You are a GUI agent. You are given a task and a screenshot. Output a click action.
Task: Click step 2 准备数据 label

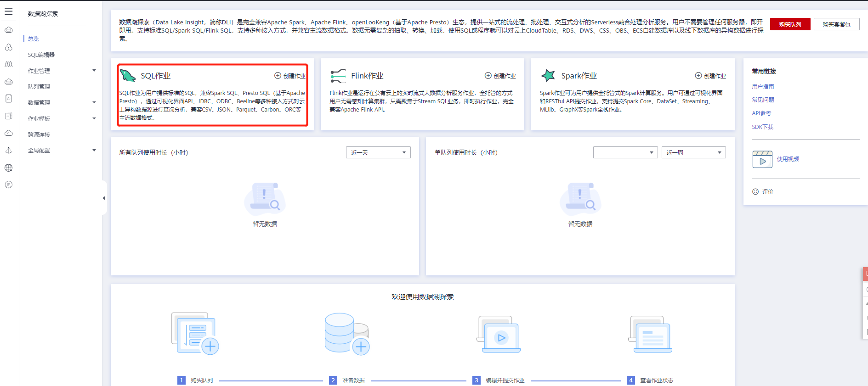click(x=353, y=380)
